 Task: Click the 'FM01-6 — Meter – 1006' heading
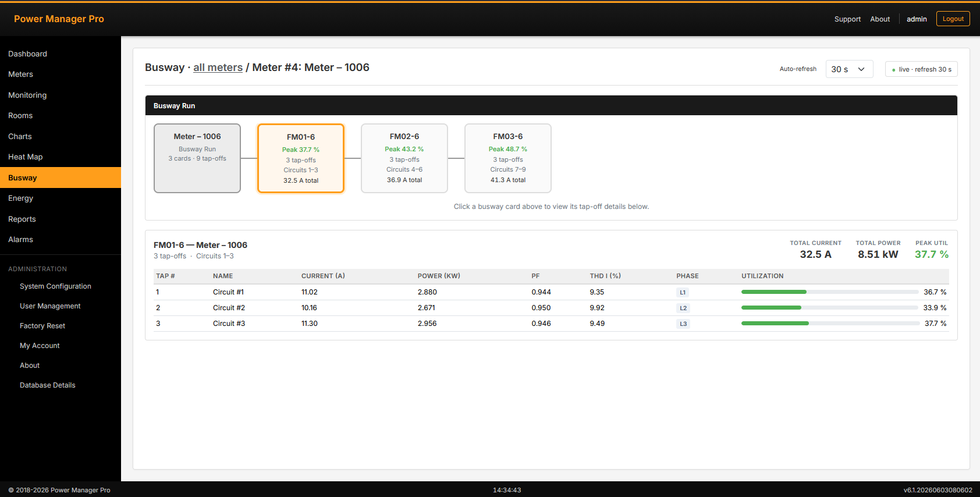(200, 245)
